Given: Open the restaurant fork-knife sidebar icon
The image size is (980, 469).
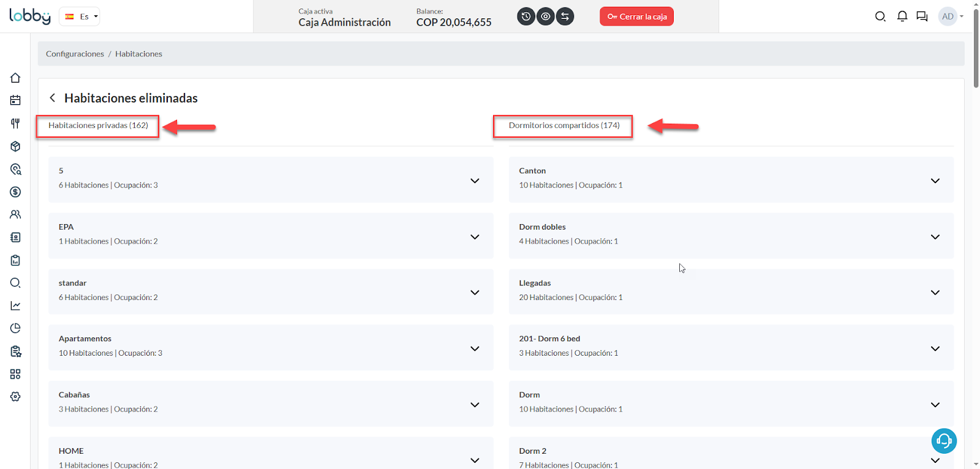Looking at the screenshot, I should click(x=15, y=123).
